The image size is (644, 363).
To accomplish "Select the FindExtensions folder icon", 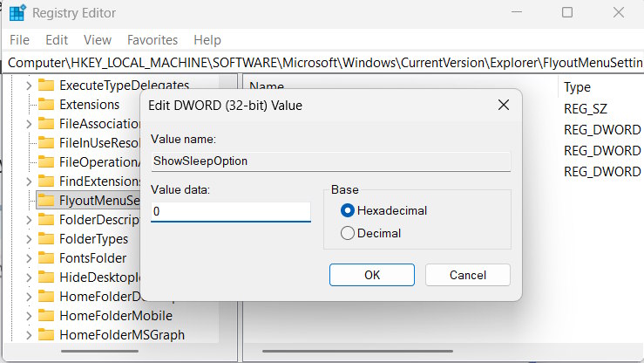I will click(46, 181).
